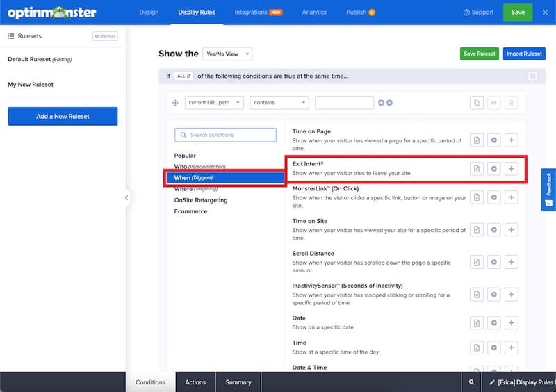Expand the current URL path dropdown

point(214,103)
